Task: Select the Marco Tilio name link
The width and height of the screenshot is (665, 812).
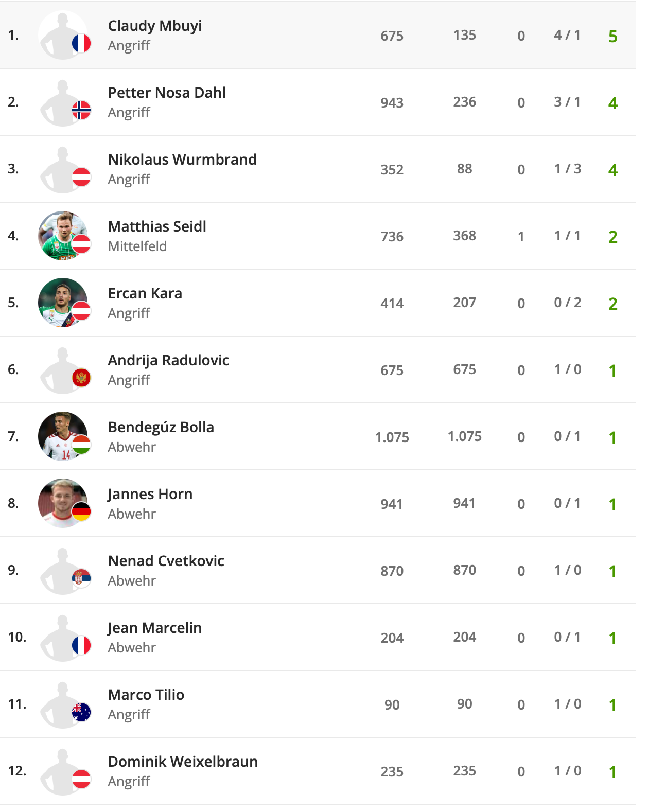Action: [146, 695]
